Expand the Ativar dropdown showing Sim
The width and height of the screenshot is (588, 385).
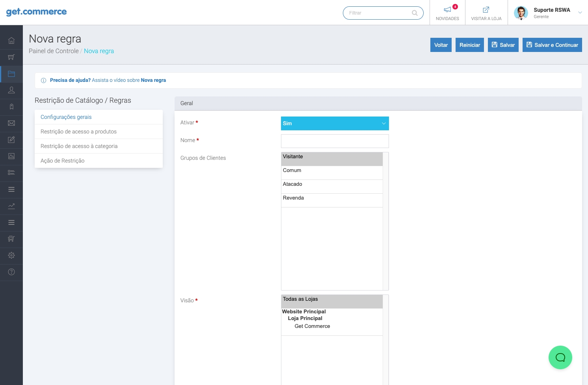[x=335, y=123]
